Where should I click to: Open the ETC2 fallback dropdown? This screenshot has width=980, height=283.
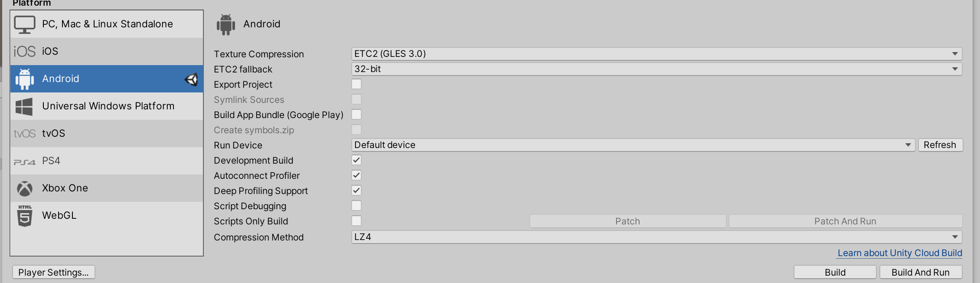657,69
